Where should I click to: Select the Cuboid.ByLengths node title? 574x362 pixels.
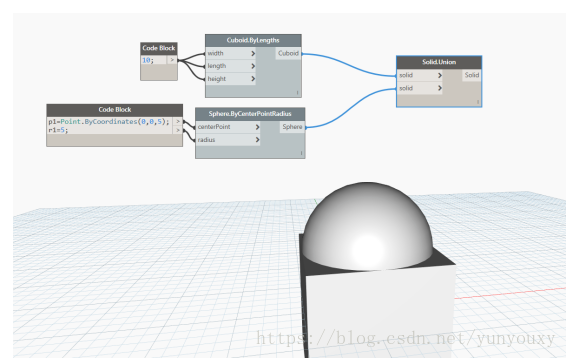coord(253,40)
